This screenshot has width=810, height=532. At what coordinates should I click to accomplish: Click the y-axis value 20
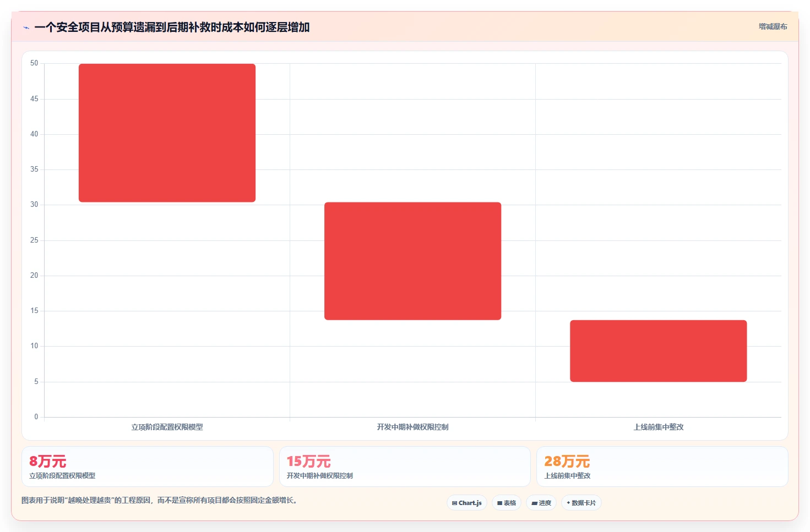click(34, 276)
